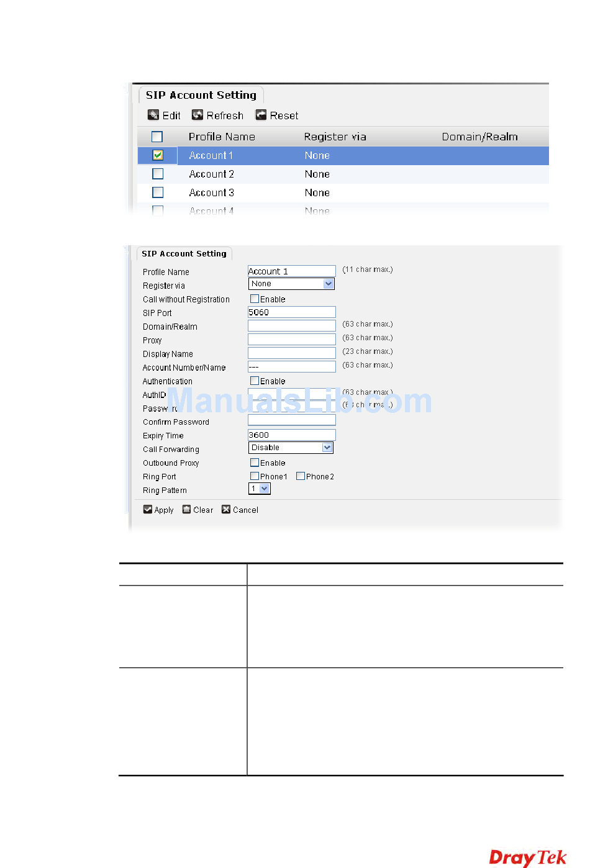
Task: Click the Edit button label
Action: click(171, 115)
